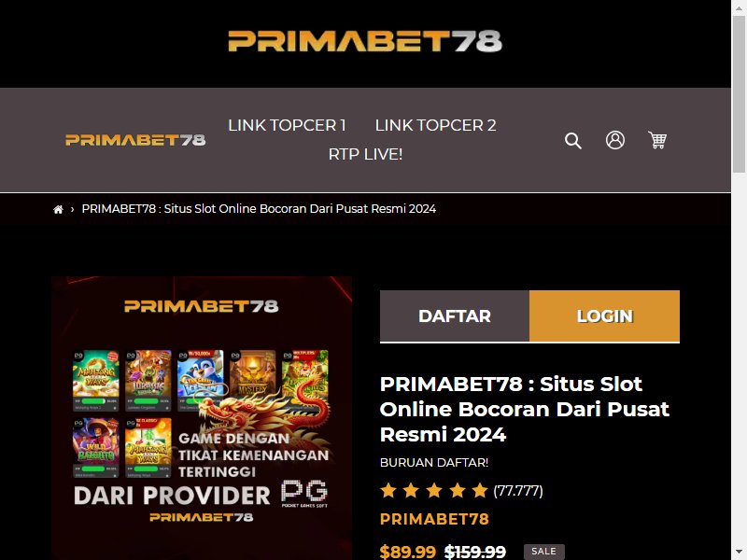
Task: Click the small PRIMABET78 navbar logo
Action: [135, 140]
